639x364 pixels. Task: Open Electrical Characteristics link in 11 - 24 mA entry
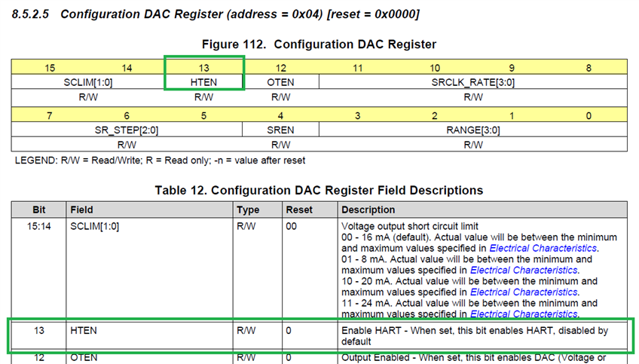(x=524, y=314)
